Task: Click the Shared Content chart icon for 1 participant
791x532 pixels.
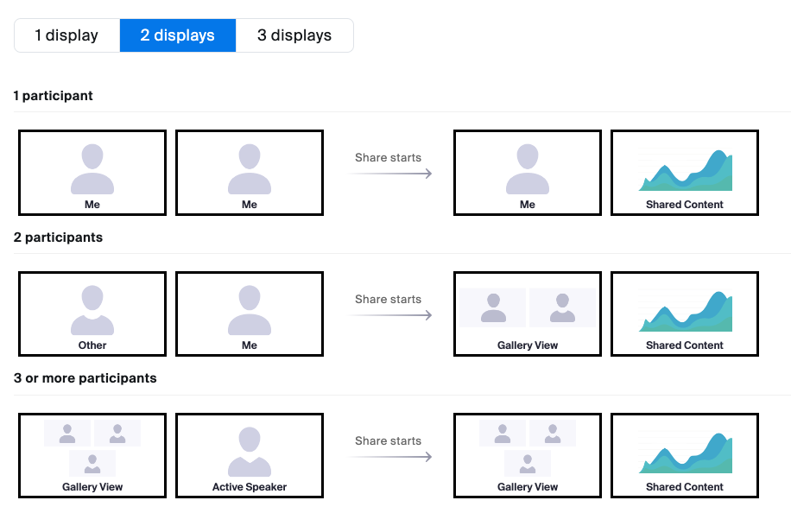Action: coord(684,168)
